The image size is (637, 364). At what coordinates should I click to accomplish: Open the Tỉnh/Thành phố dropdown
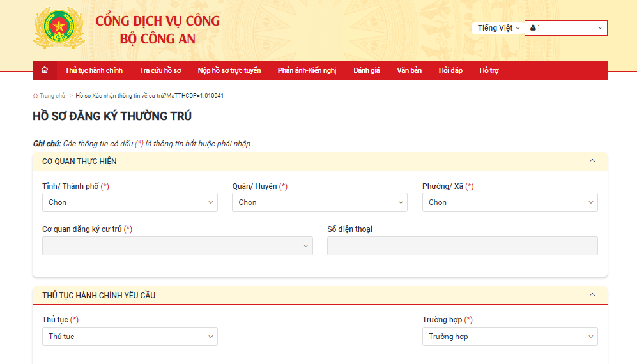coord(130,202)
